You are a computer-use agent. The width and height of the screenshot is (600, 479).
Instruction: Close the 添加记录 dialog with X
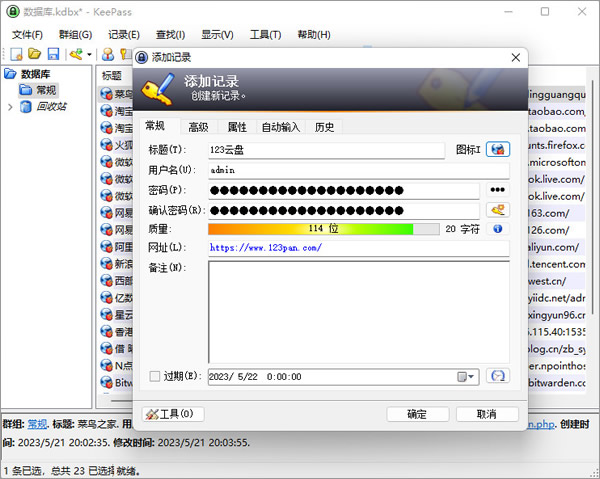[x=515, y=57]
